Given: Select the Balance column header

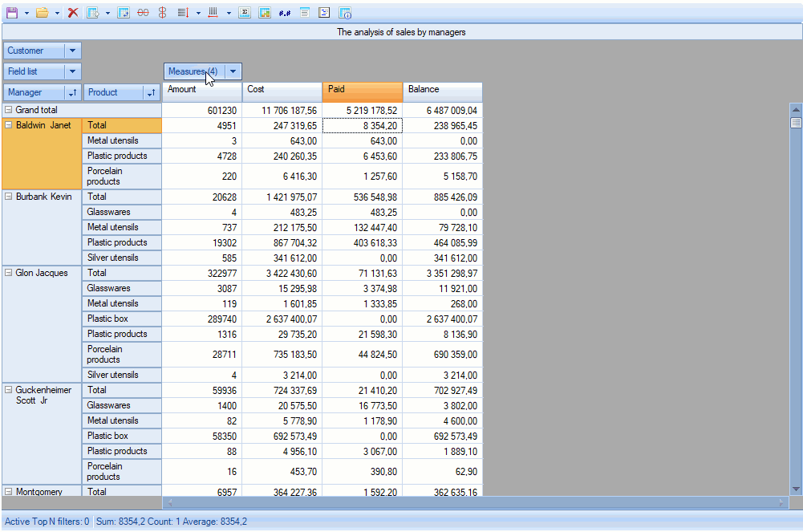Looking at the screenshot, I should tap(442, 90).
